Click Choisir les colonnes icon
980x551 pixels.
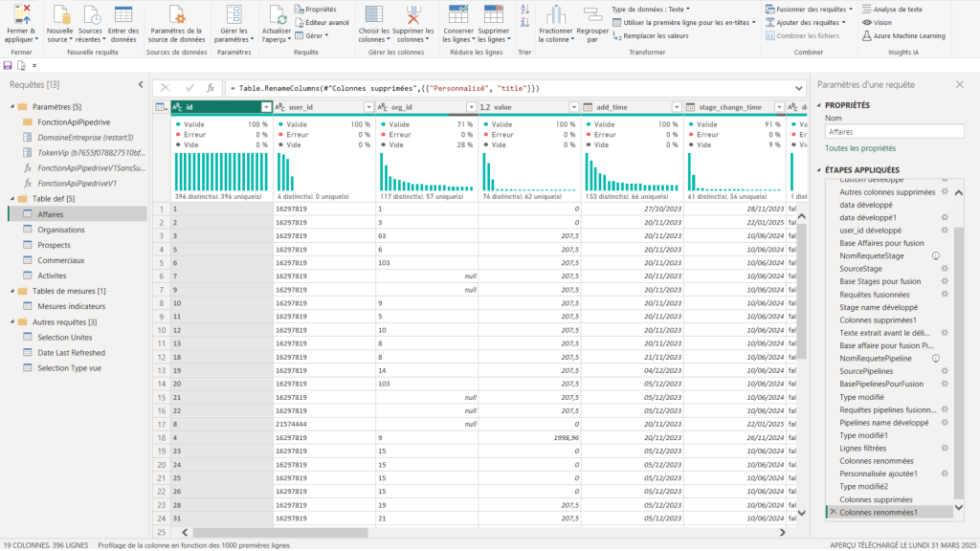click(374, 14)
